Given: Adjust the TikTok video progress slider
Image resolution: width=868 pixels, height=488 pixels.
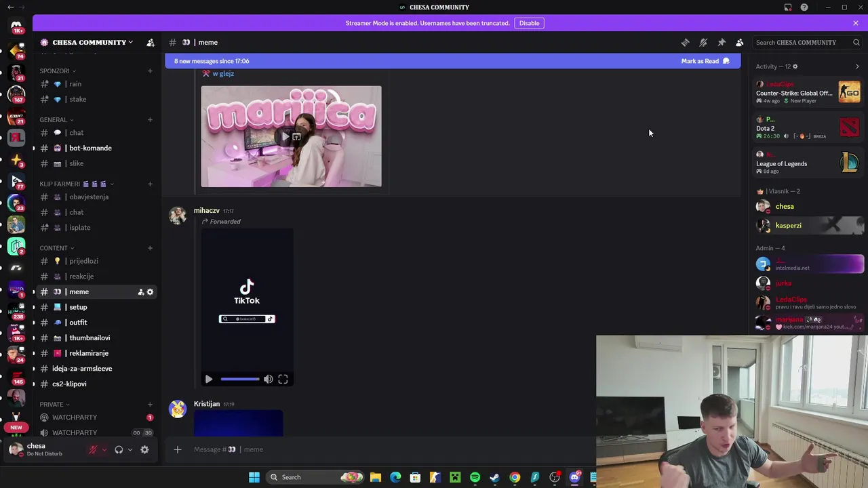Looking at the screenshot, I should (239, 380).
